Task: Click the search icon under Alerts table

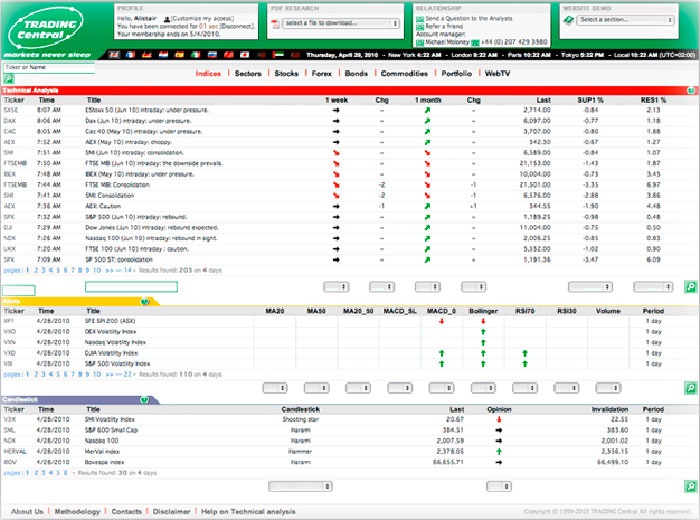Action: coord(690,387)
